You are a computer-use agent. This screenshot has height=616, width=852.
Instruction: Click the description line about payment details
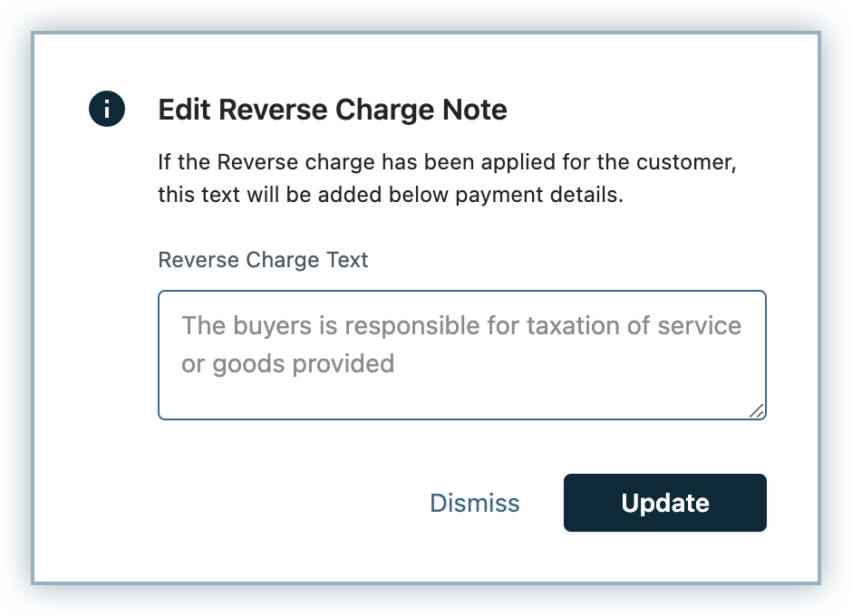pos(390,195)
